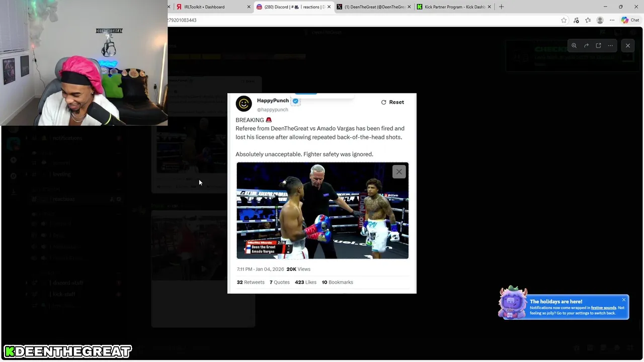Dismiss the holidays notification banner
This screenshot has height=362, width=644.
tap(623, 300)
